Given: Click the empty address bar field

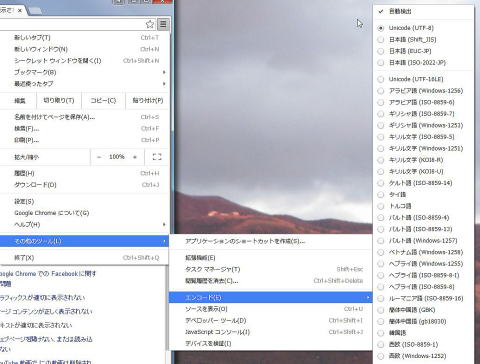Looking at the screenshot, I should pyautogui.click(x=72, y=24).
